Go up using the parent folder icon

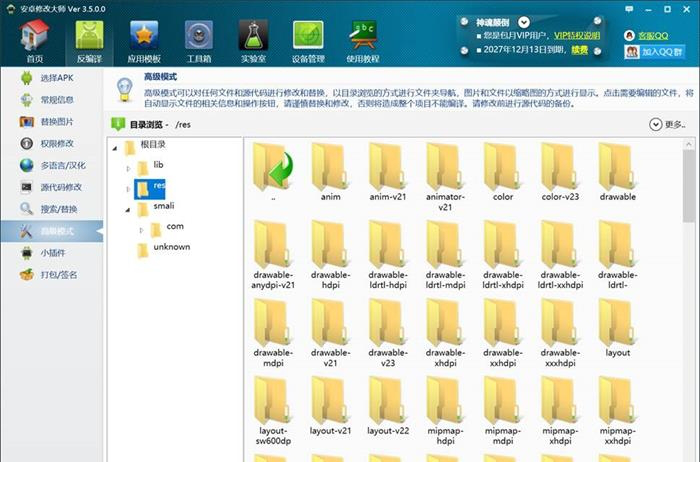pos(273,168)
